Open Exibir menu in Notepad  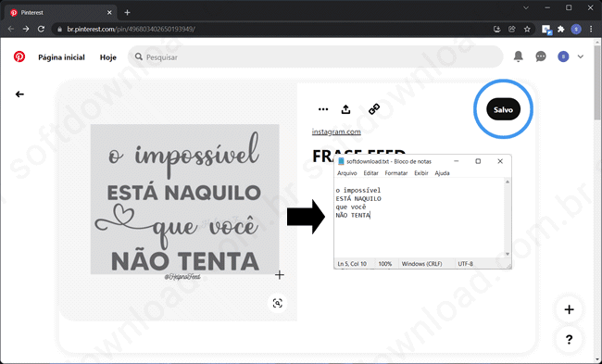pyautogui.click(x=421, y=173)
